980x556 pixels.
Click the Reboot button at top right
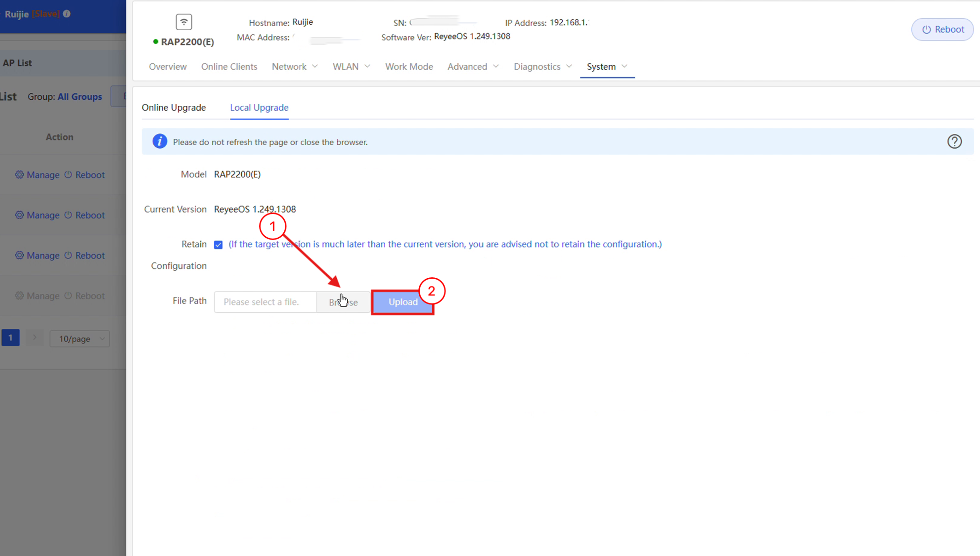pos(942,29)
